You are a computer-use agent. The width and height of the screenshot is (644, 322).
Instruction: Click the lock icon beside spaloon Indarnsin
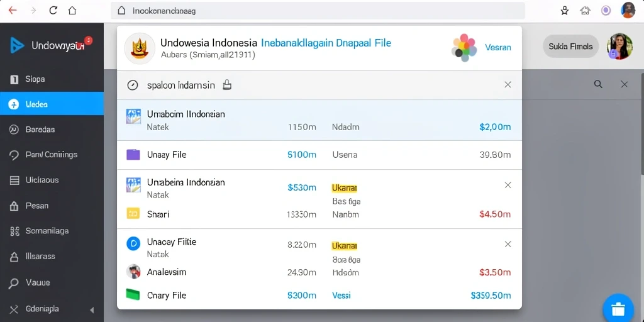click(226, 85)
